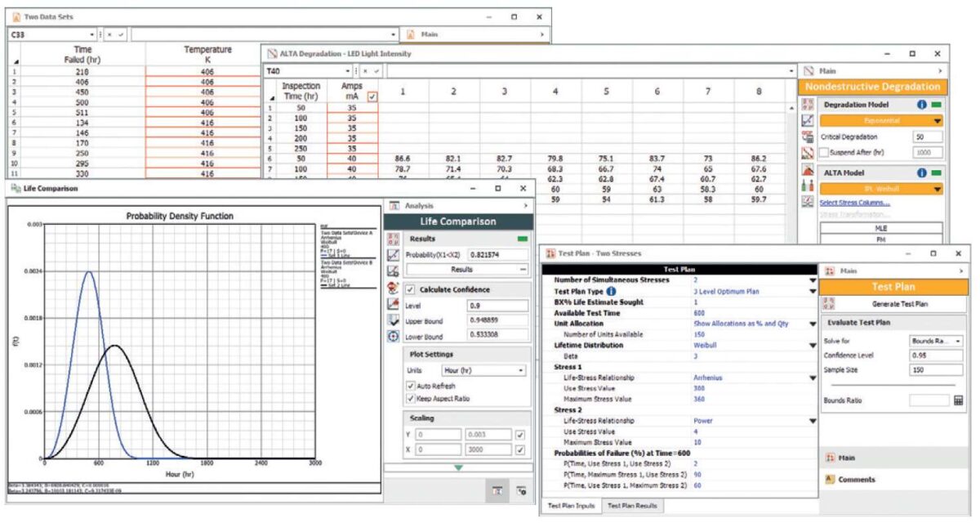Collapse Main panel arrow in ALTA Degradation
The image size is (980, 523).
tap(940, 71)
